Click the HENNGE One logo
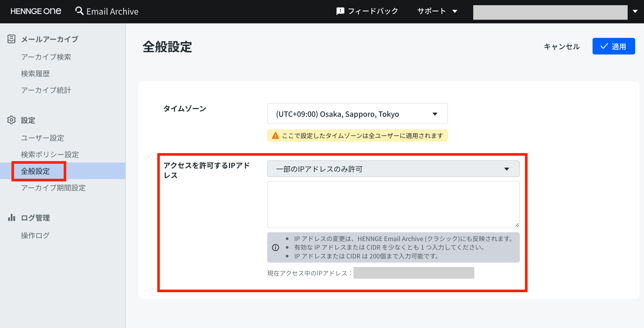This screenshot has width=644, height=328. 36,11
